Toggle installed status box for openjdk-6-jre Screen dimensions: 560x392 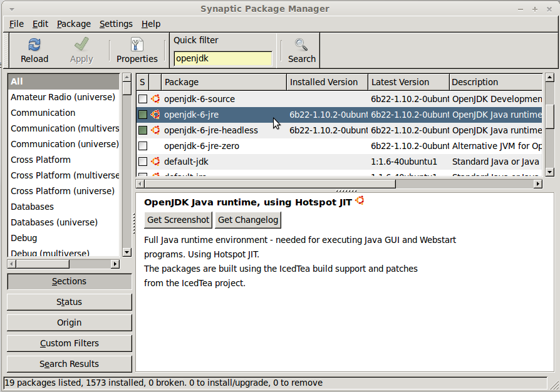[x=143, y=115]
